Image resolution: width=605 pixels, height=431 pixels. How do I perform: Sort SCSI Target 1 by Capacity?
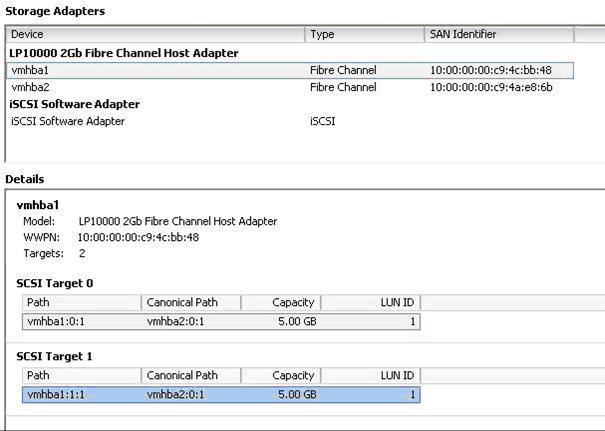(293, 376)
